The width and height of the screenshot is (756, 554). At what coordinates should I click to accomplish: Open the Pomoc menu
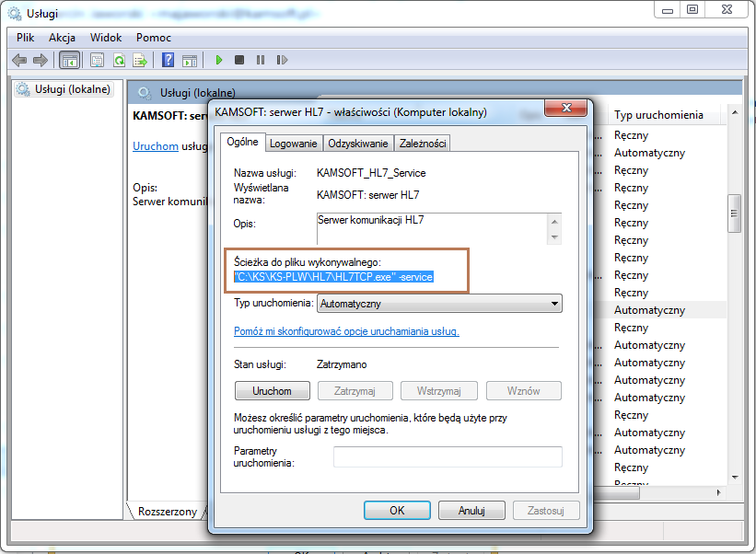154,38
